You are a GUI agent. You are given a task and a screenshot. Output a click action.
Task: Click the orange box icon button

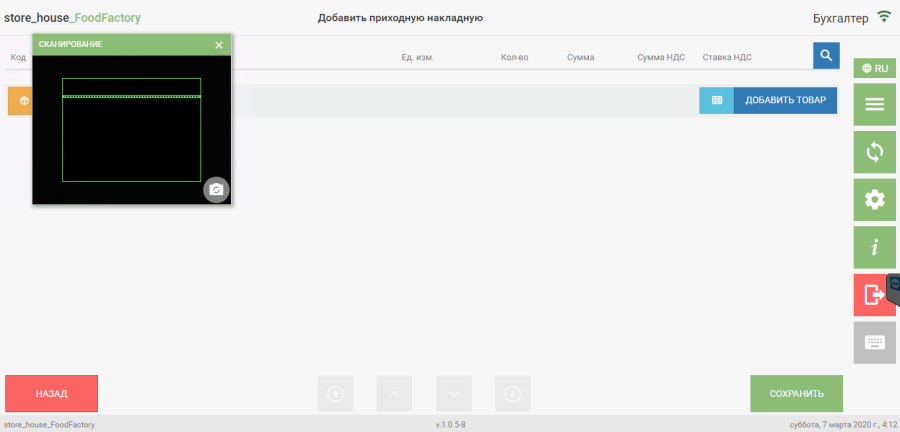coord(21,101)
